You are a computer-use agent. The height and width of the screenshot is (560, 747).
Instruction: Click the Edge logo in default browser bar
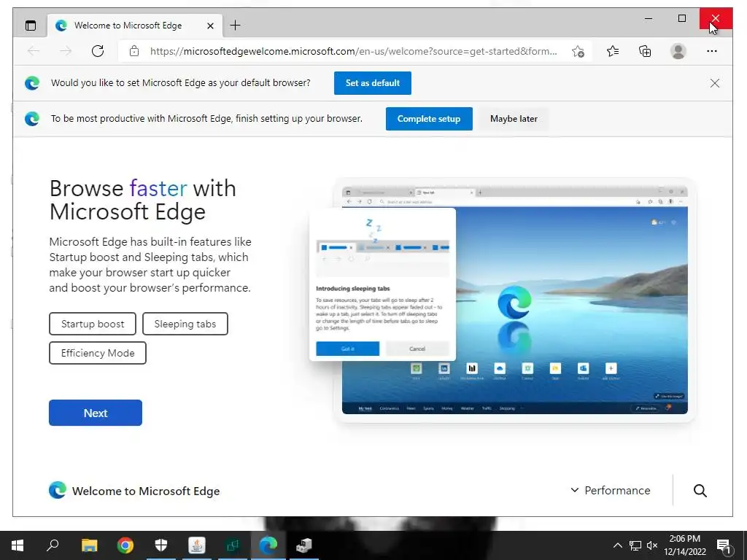(x=32, y=83)
